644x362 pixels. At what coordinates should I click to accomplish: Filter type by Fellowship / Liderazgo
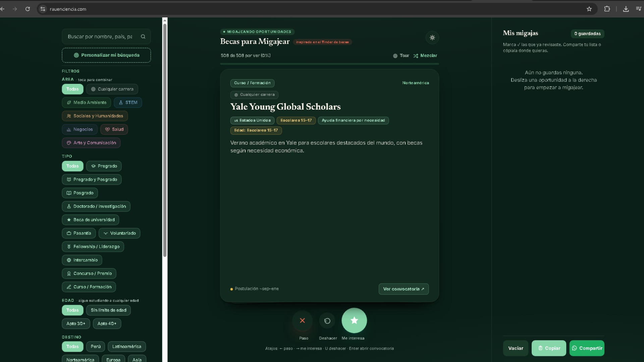click(x=93, y=247)
